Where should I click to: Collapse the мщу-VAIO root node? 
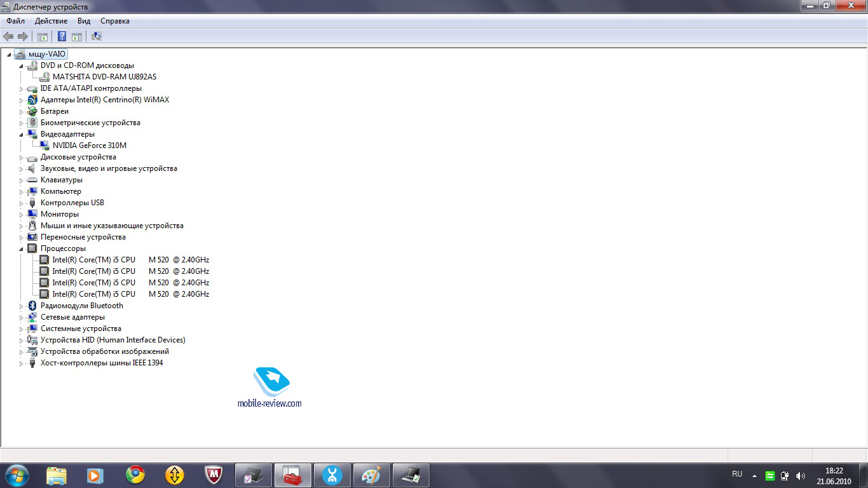coord(9,55)
